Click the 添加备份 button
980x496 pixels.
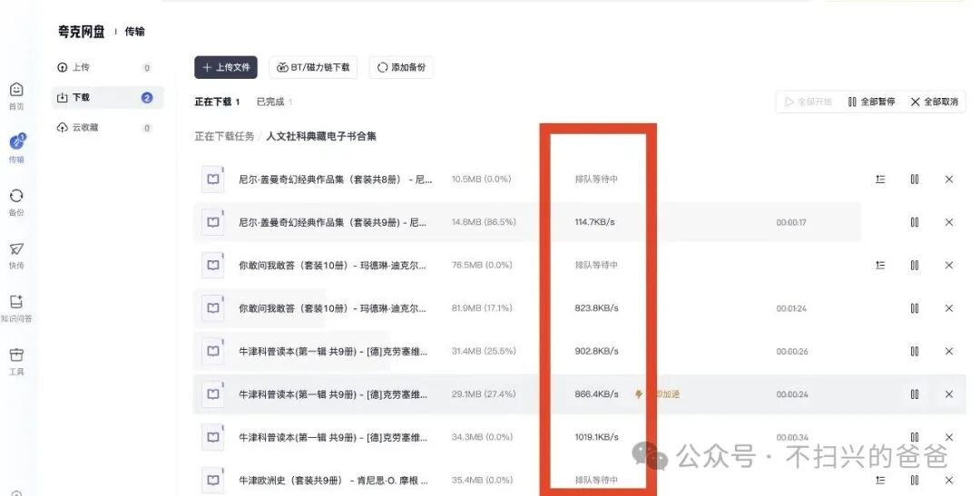click(x=401, y=67)
